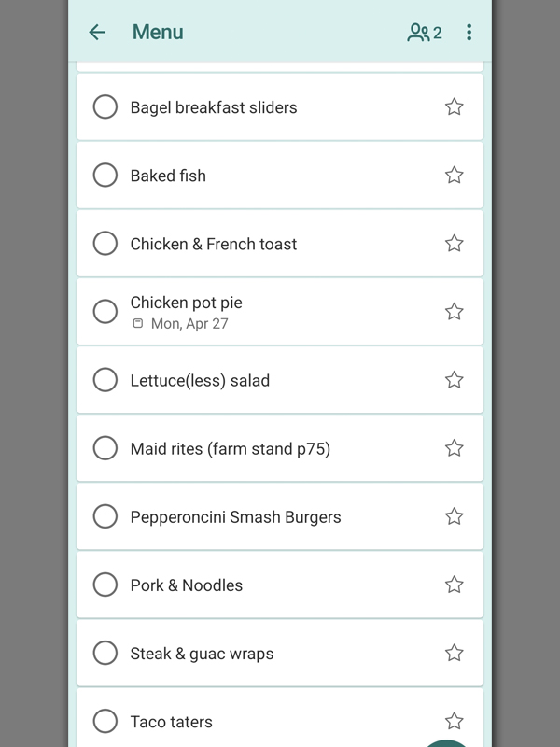Star the Lettuce(less) salad item

454,380
